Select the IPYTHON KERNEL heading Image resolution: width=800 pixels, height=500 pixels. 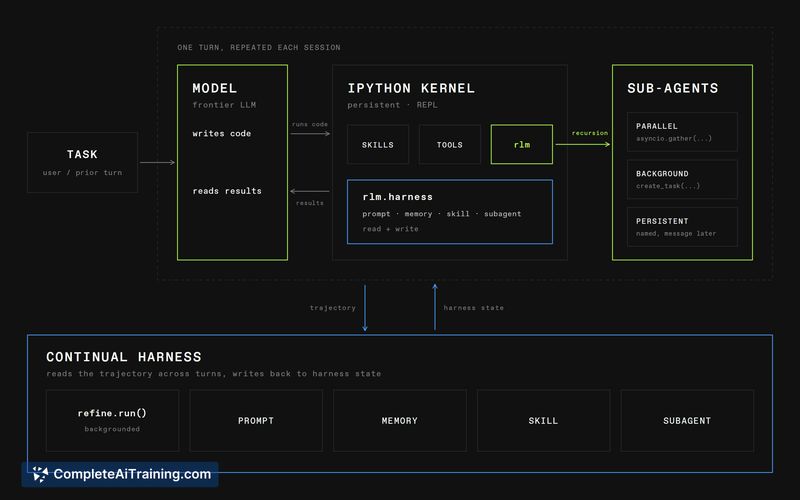[411, 88]
